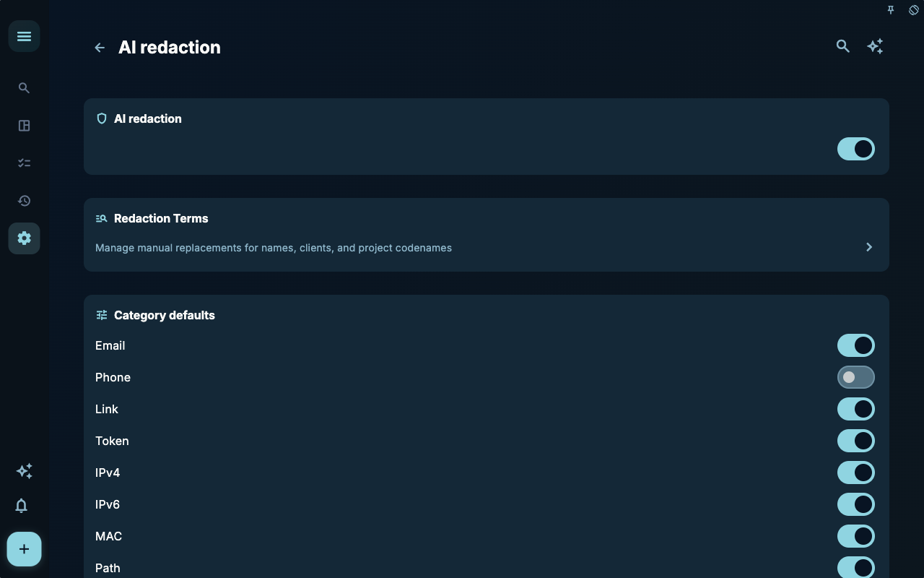
Task: Open the layout panel icon in the sidebar
Action: tap(24, 126)
